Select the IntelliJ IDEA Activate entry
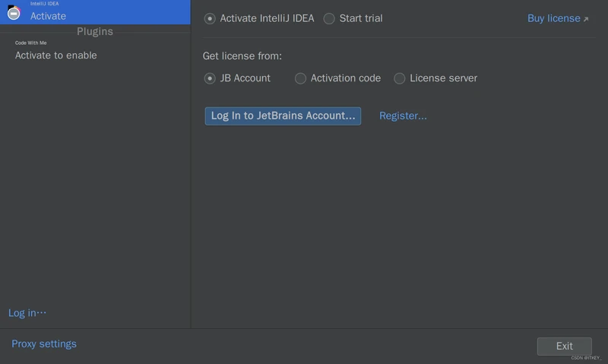Viewport: 608px width, 364px height. (95, 12)
